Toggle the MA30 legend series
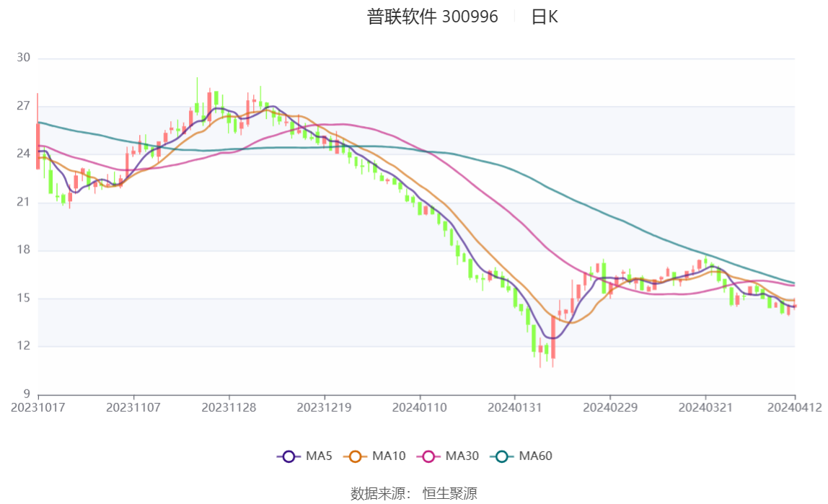 (x=448, y=456)
